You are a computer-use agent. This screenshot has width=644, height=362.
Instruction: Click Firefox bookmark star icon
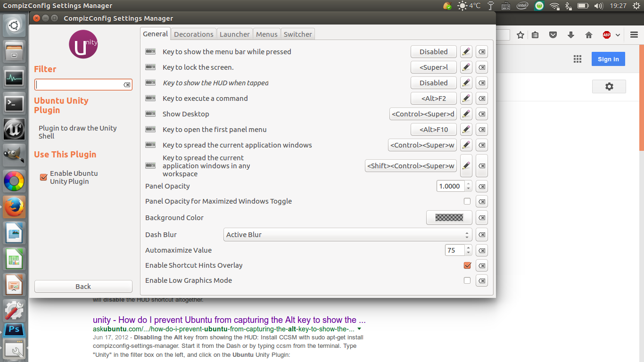(520, 35)
